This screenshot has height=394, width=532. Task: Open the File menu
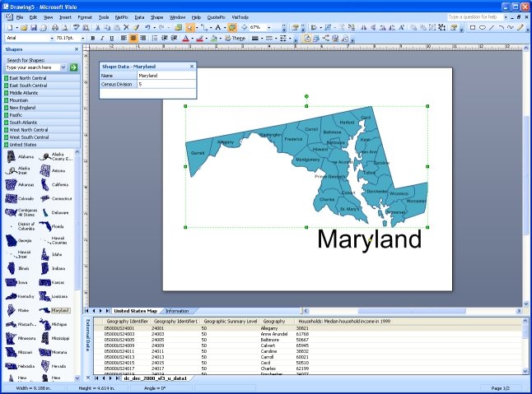point(20,17)
